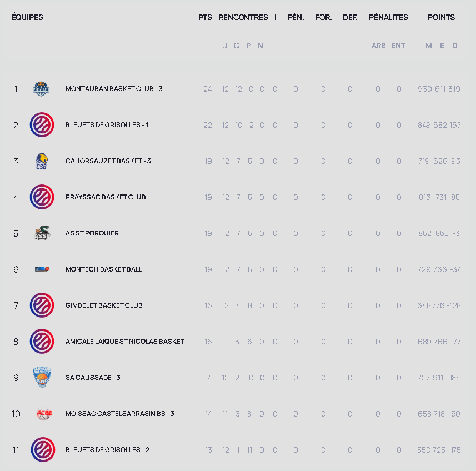Click the FOR. column header

pyautogui.click(x=323, y=17)
